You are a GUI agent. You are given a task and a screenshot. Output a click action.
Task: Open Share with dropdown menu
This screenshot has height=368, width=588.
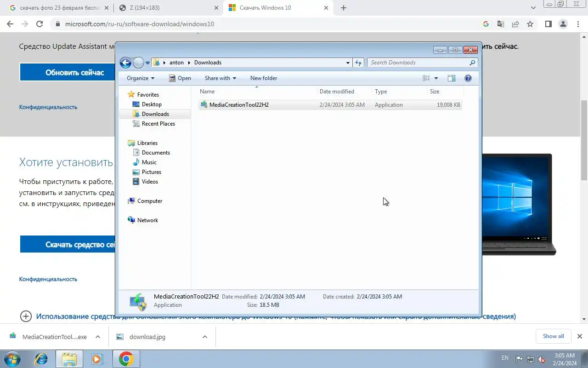click(x=220, y=78)
